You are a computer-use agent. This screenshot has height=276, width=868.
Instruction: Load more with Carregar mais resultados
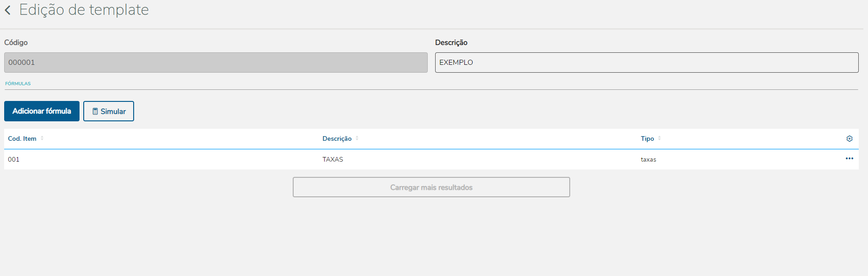(431, 187)
